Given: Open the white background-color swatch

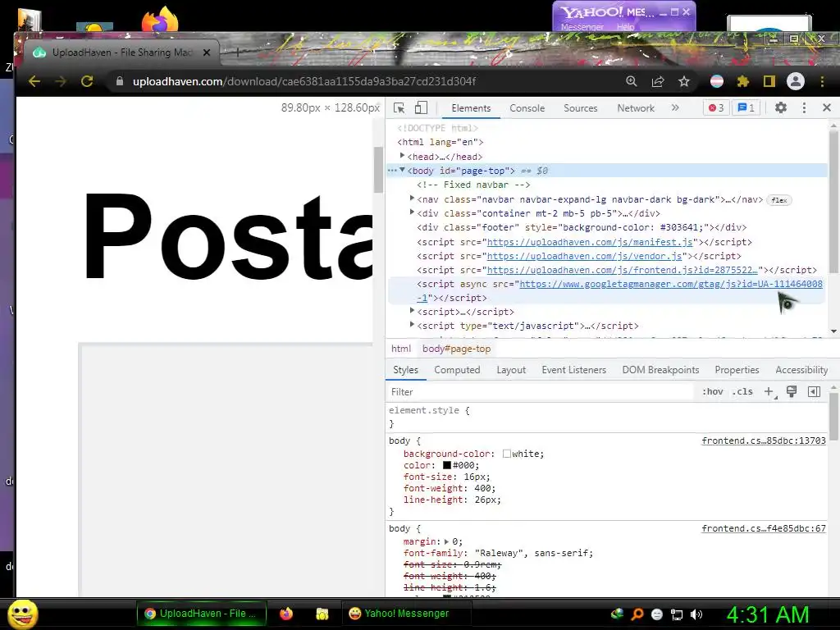Looking at the screenshot, I should (506, 454).
